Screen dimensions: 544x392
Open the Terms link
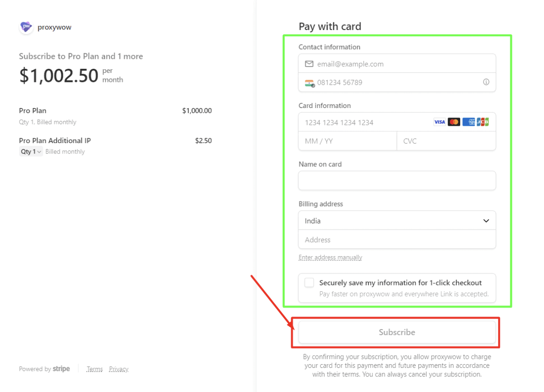point(94,369)
